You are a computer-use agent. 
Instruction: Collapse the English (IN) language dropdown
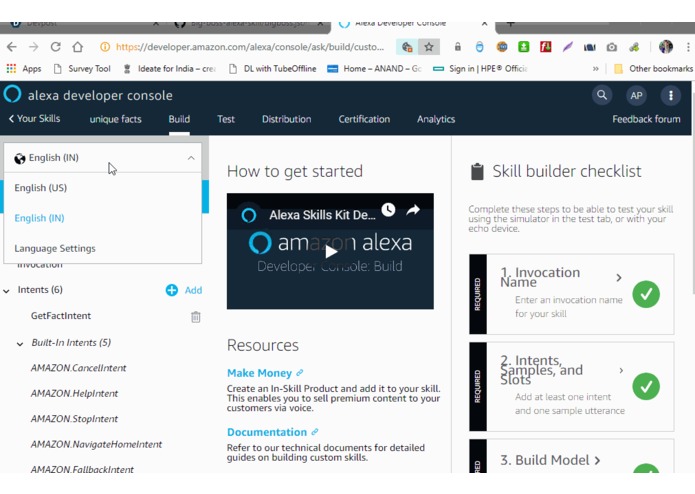click(191, 158)
